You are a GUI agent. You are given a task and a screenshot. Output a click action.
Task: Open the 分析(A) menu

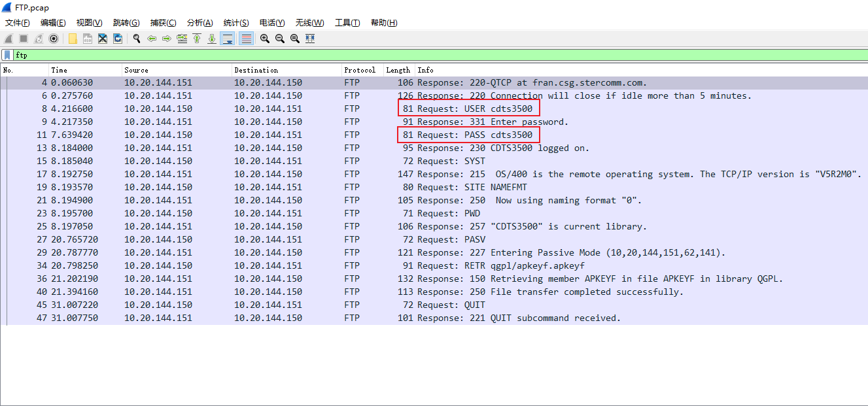200,23
